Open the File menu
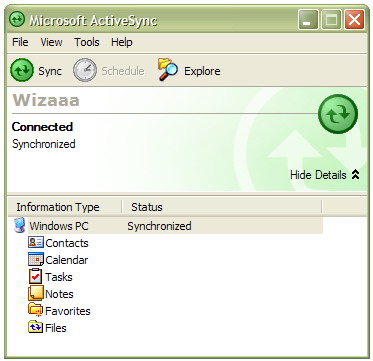373x361 pixels. point(20,42)
